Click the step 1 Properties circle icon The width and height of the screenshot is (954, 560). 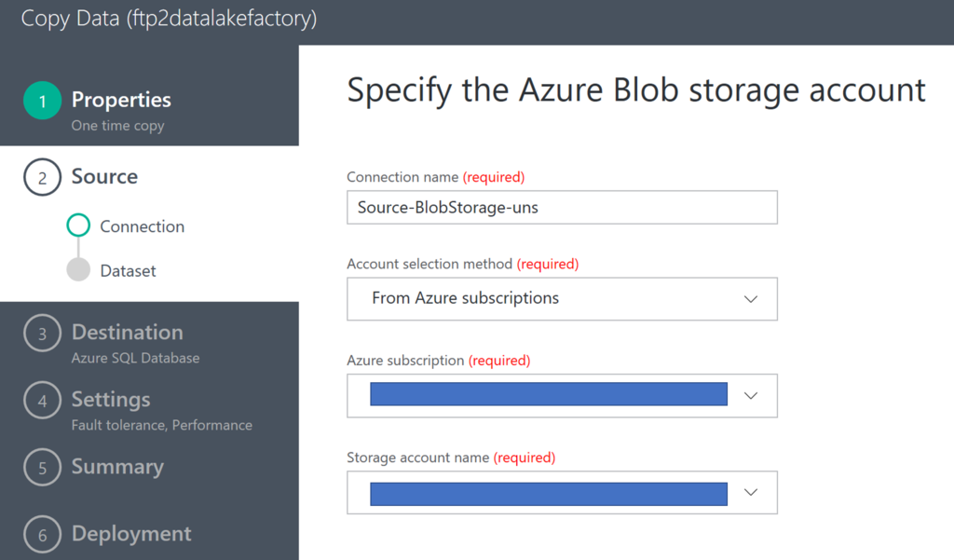[42, 101]
